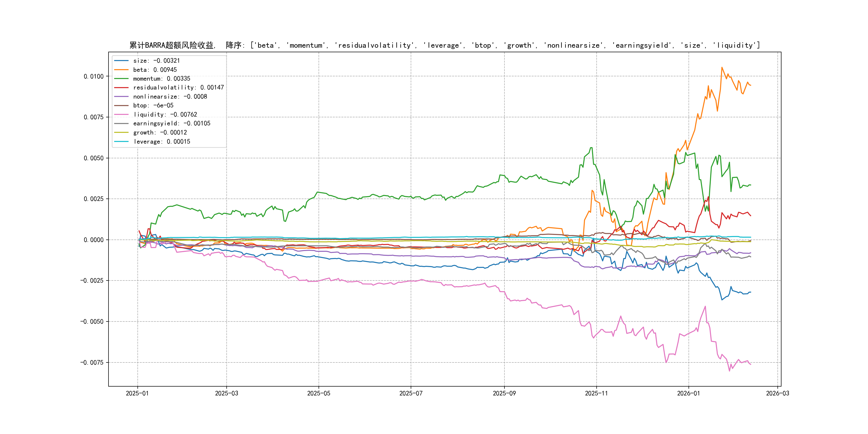Viewport: 868px width, 434px height.
Task: Click the nonlinearsize legend entry
Action: (x=170, y=97)
